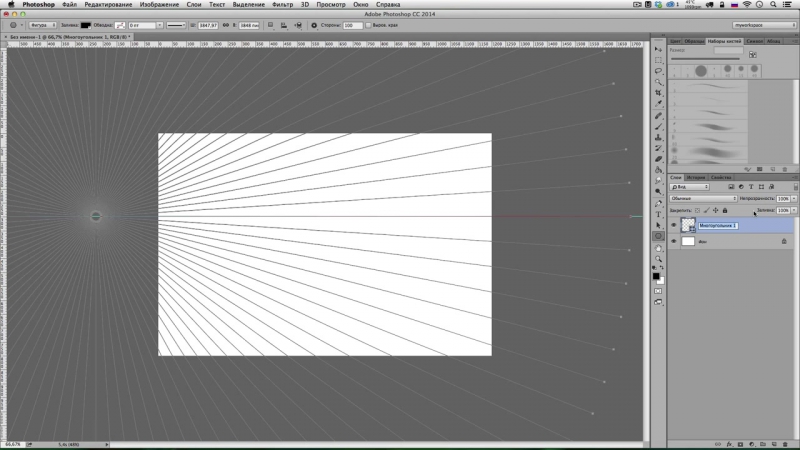Click path arrangement icon in options bar
800x450 pixels.
point(298,25)
